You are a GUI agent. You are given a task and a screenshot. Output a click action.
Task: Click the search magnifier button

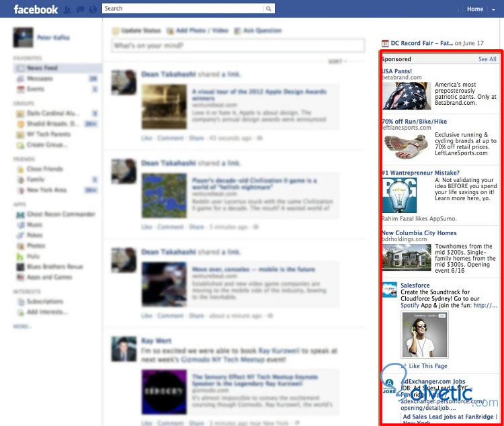tap(269, 9)
